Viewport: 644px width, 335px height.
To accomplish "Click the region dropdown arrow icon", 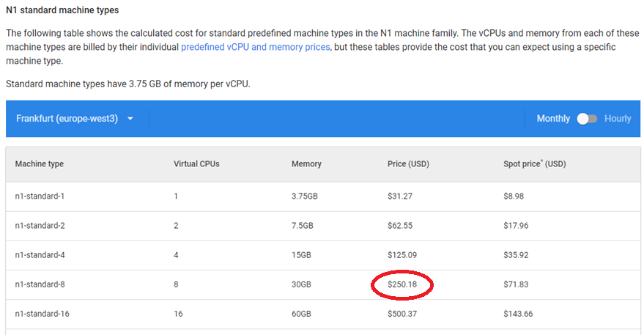I will point(130,119).
